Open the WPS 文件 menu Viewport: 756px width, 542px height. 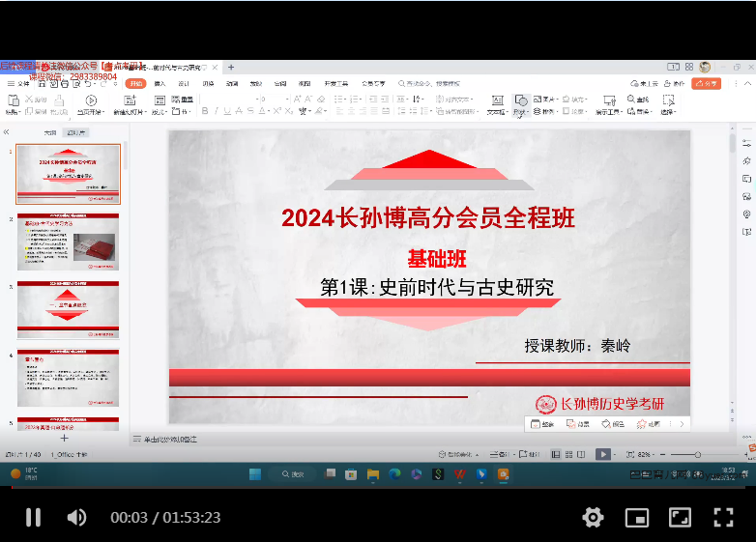18,83
